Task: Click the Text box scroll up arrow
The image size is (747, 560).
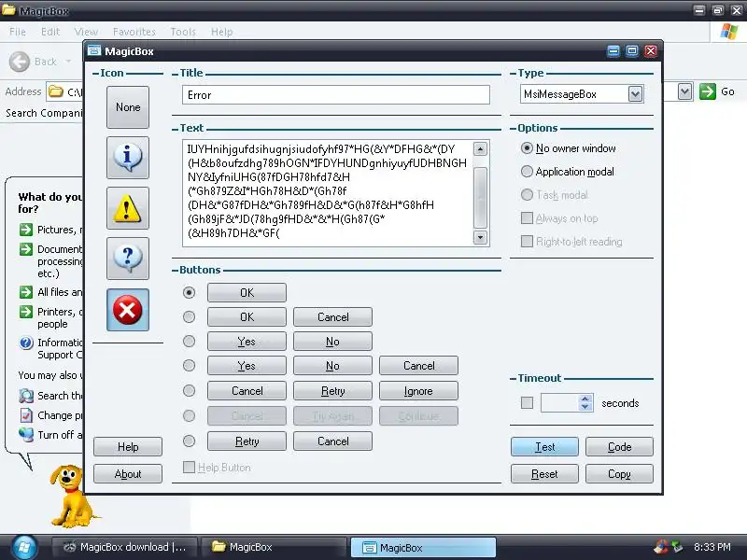Action: point(480,149)
